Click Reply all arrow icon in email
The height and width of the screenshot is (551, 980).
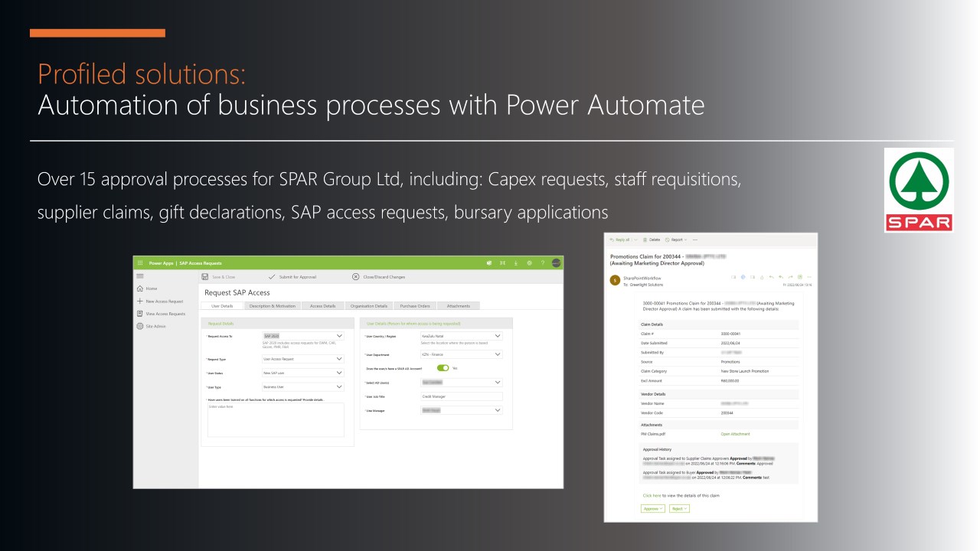[x=612, y=240]
